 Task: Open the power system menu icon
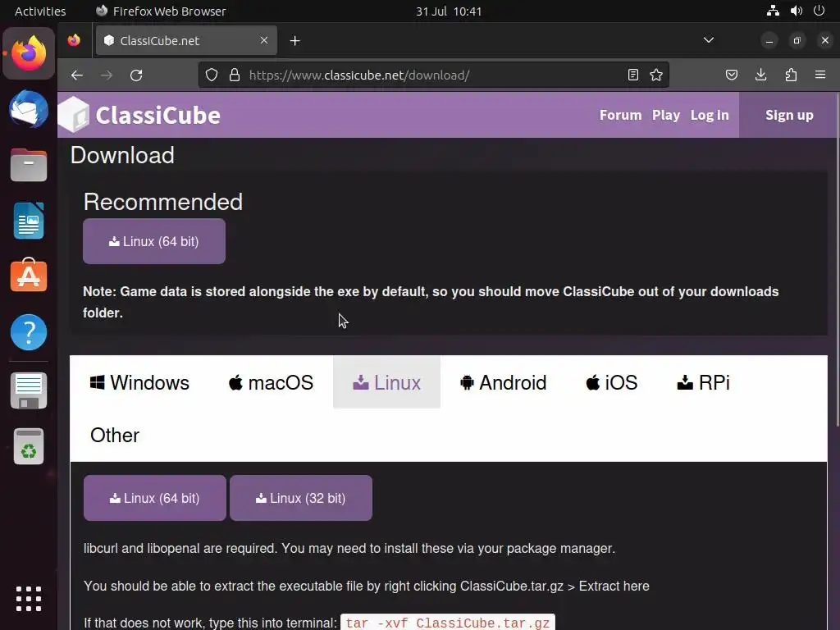pos(819,11)
